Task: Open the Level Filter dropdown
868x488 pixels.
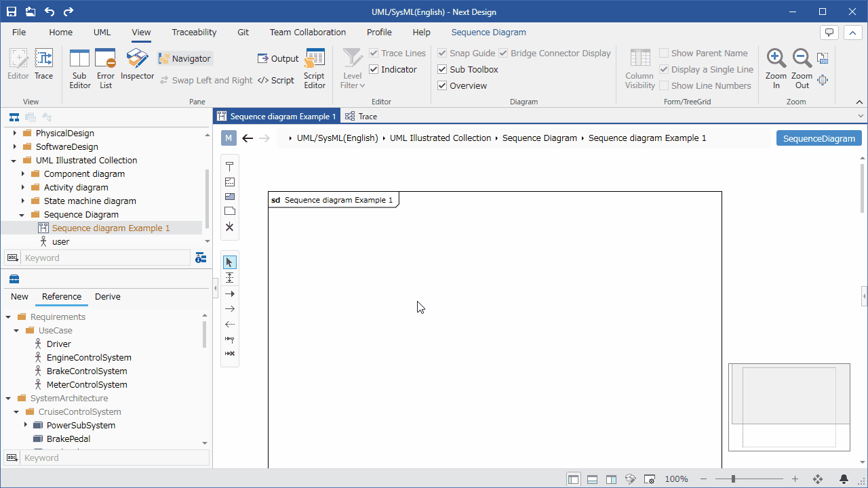Action: point(353,68)
